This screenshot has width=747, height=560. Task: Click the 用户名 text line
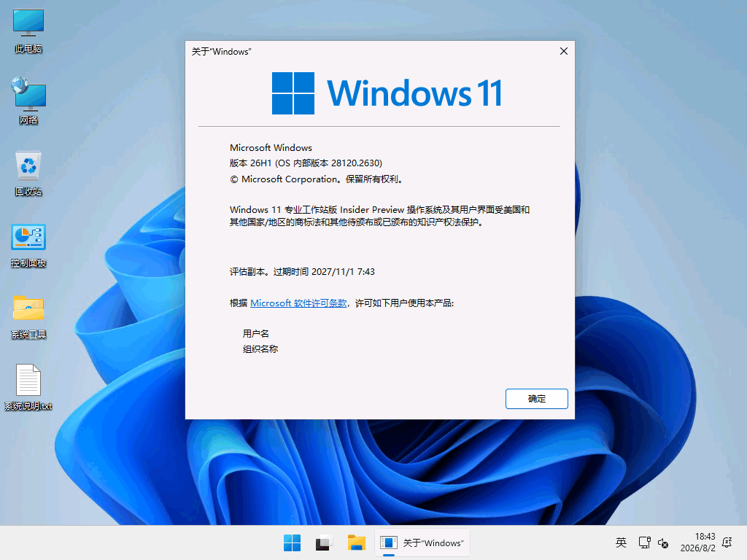click(x=256, y=333)
